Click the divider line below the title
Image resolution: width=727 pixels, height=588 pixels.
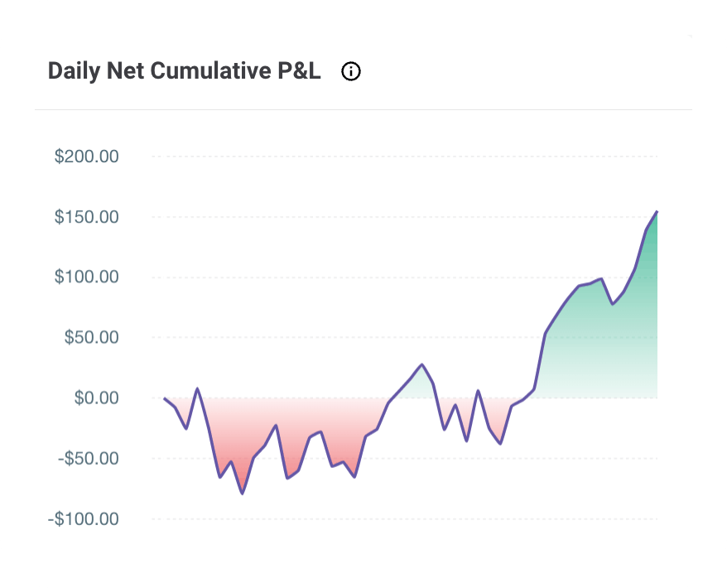(363, 109)
